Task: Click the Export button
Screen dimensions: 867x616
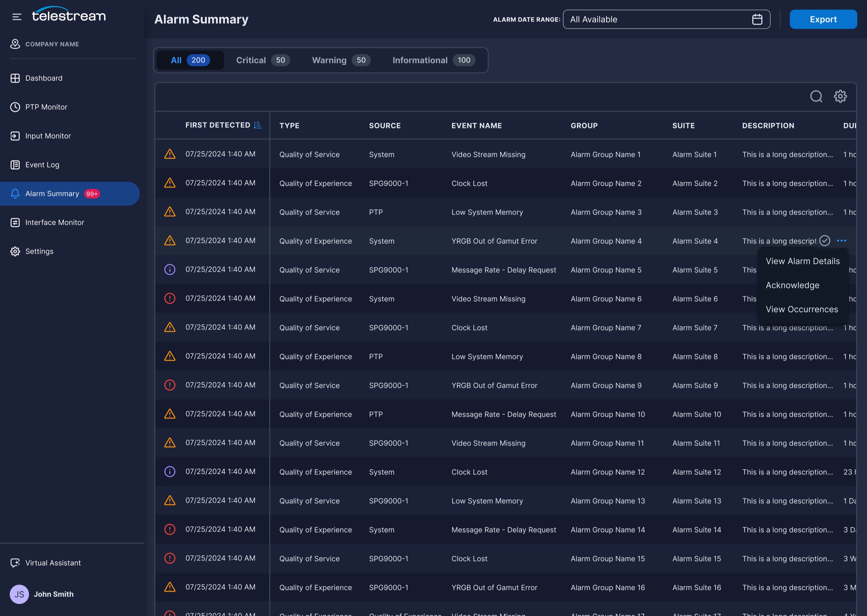Action: point(823,19)
